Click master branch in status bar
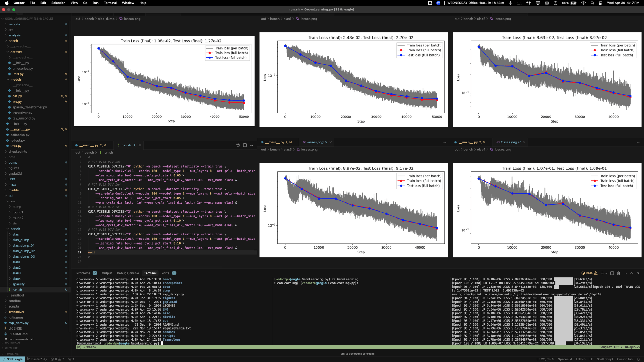 coord(35,359)
